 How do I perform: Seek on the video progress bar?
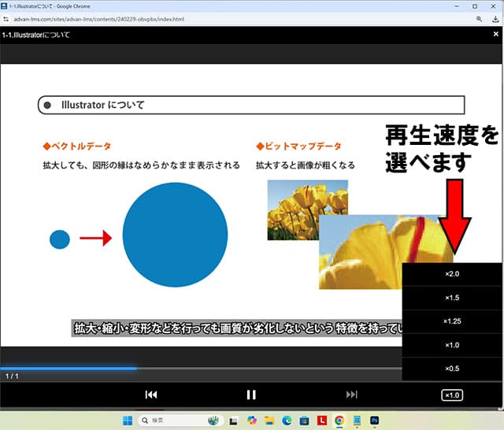201,369
